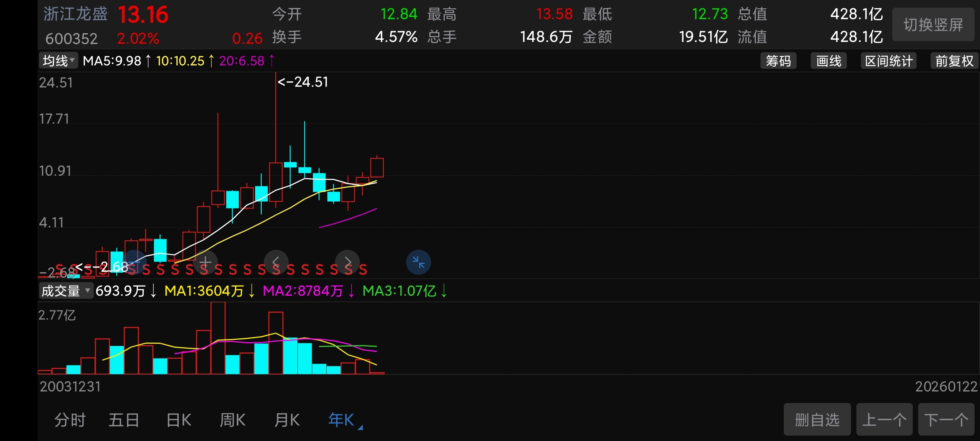Click the 删自选 button
Viewport: 980px width, 441px height.
pyautogui.click(x=816, y=420)
